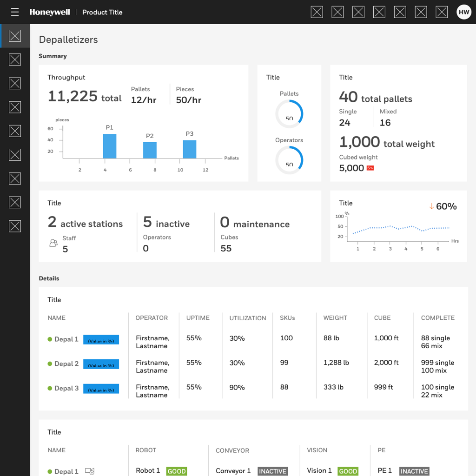The height and width of the screenshot is (476, 476).
Task: Click the third placeholder icon in the top header
Action: [358, 12]
